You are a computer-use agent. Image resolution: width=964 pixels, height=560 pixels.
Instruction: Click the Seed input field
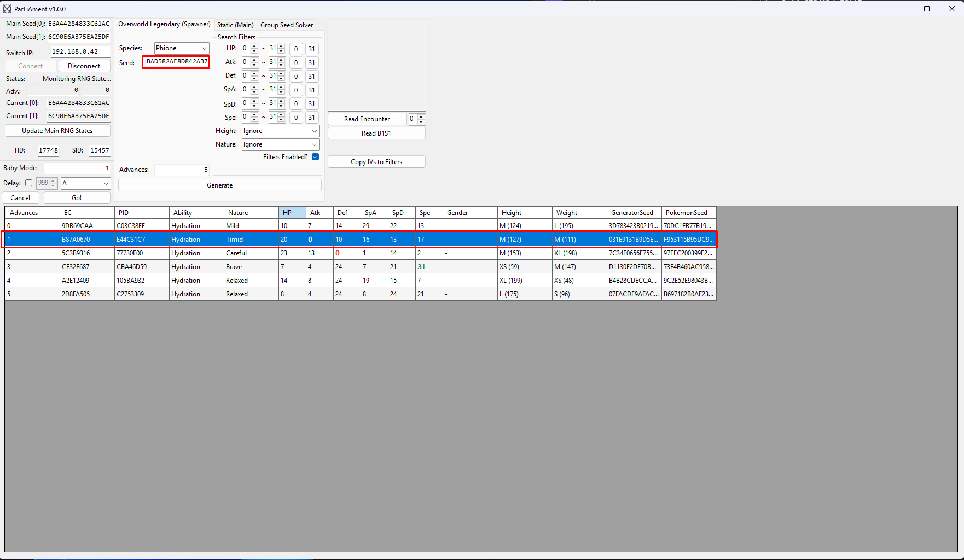point(176,62)
